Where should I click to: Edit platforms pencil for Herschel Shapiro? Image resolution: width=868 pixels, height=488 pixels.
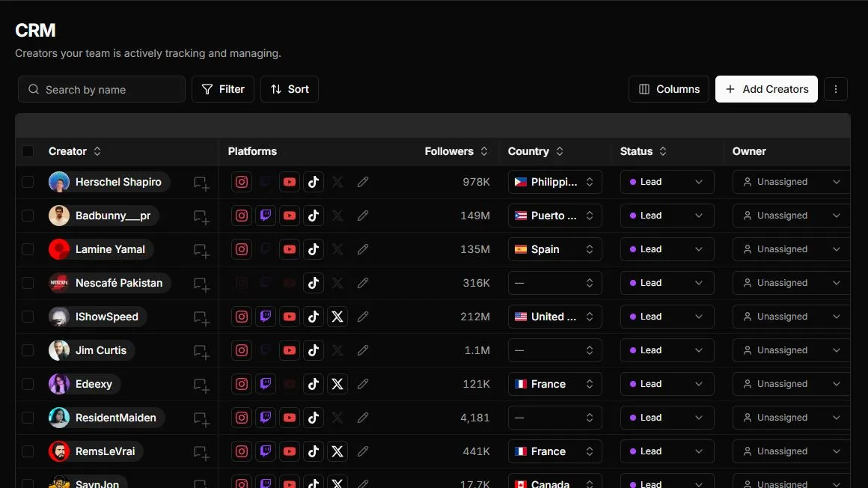pyautogui.click(x=363, y=182)
